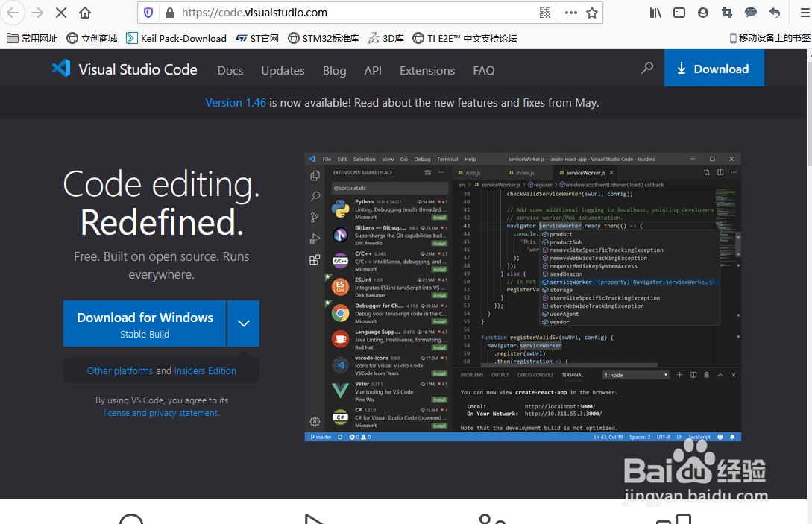Show site security padlock details
This screenshot has height=524, width=812.
[x=170, y=13]
